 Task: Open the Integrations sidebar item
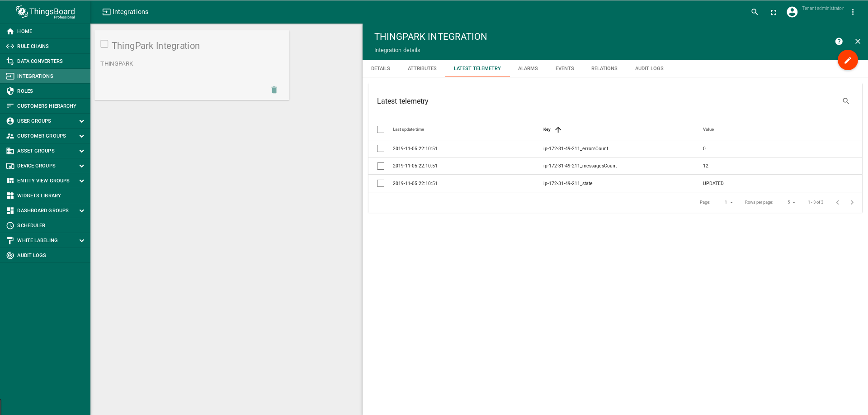pos(45,76)
